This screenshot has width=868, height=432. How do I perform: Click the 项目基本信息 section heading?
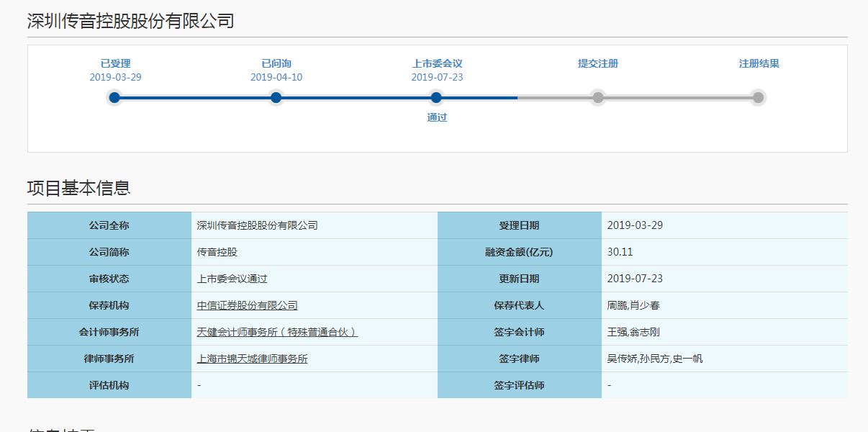click(x=79, y=188)
